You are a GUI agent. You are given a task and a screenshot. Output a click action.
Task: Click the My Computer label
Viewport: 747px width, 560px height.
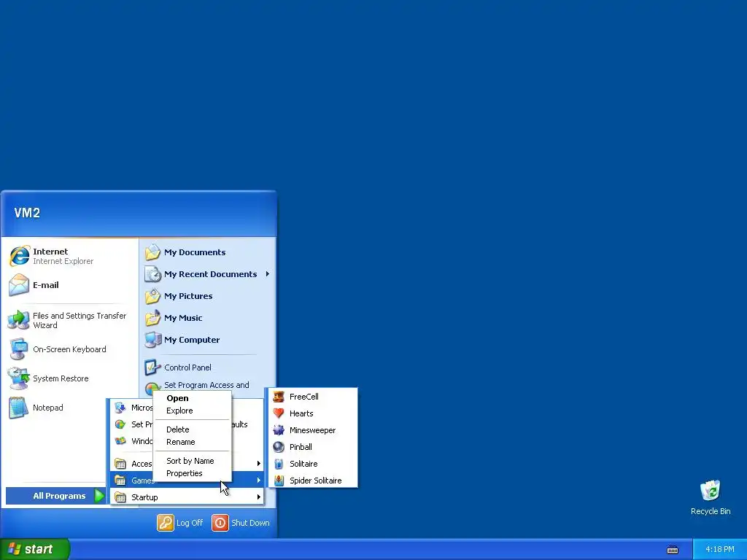tap(192, 340)
